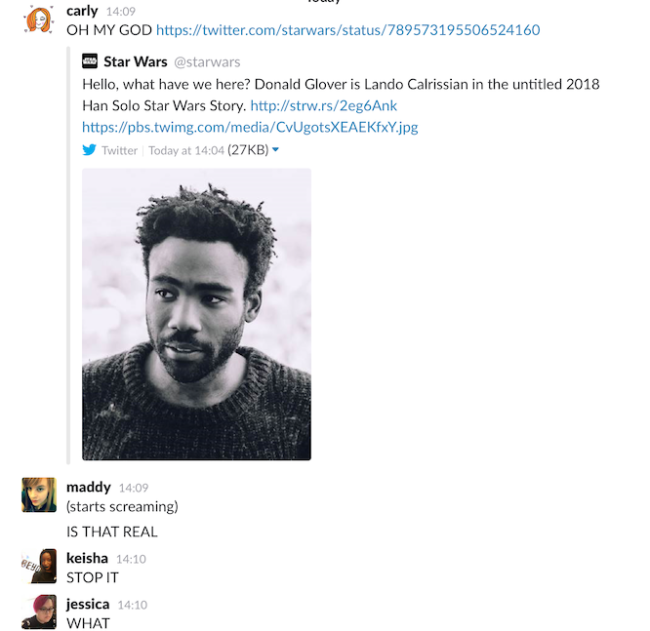
Task: Open the twitter.com/starwars status link
Action: pos(348,30)
